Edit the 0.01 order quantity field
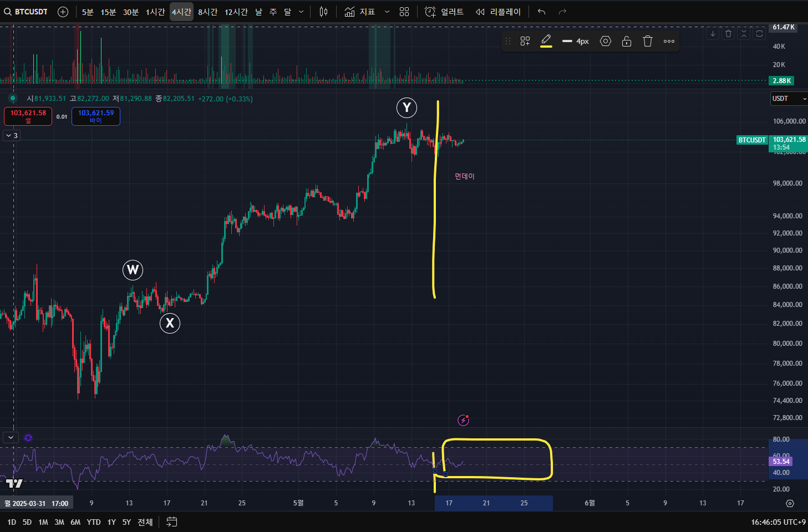The width and height of the screenshot is (808, 532). (x=62, y=116)
